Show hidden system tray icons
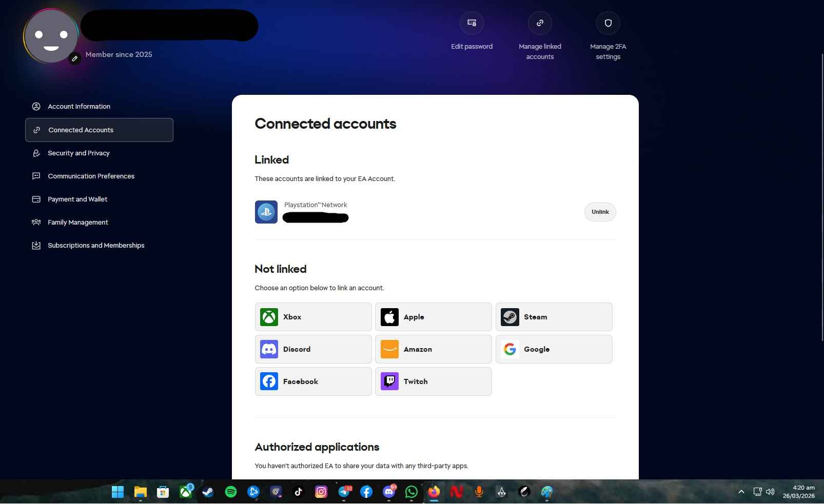This screenshot has height=504, width=824. coord(741,492)
